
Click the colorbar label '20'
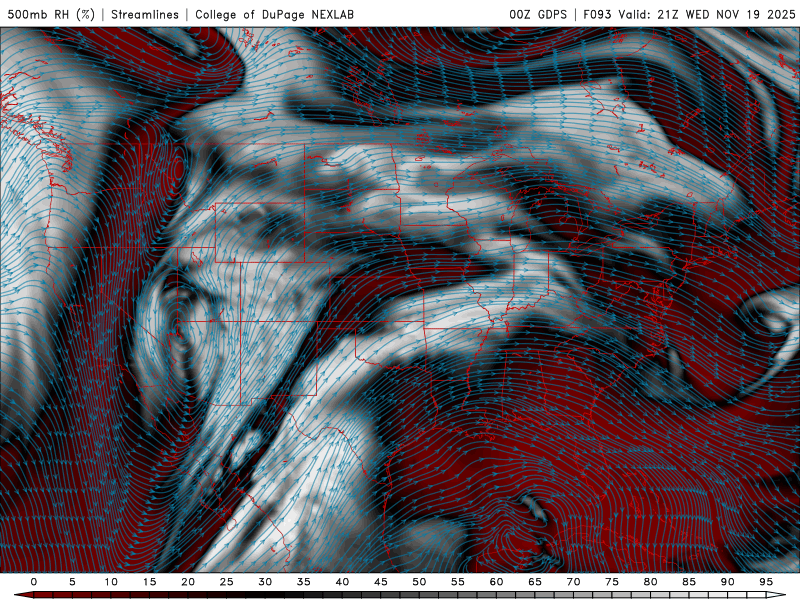point(188,582)
